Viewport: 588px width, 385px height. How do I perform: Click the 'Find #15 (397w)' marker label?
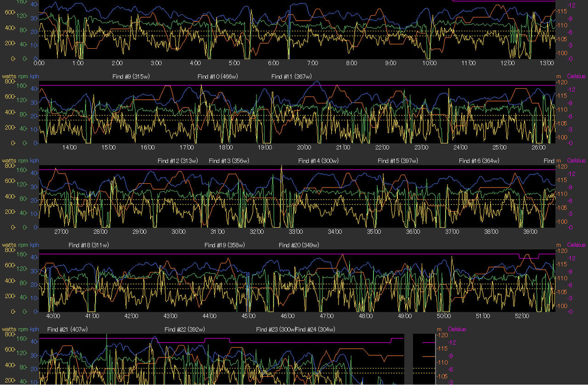(x=398, y=161)
